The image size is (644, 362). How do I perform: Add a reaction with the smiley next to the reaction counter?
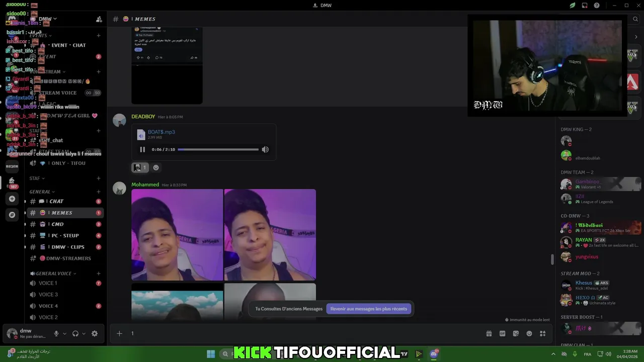tap(156, 167)
